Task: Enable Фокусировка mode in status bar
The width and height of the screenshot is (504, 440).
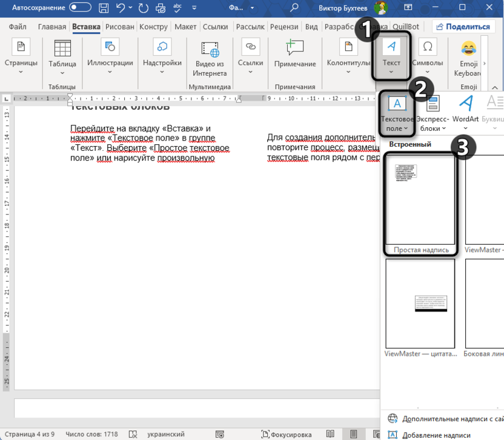Action: (287, 435)
